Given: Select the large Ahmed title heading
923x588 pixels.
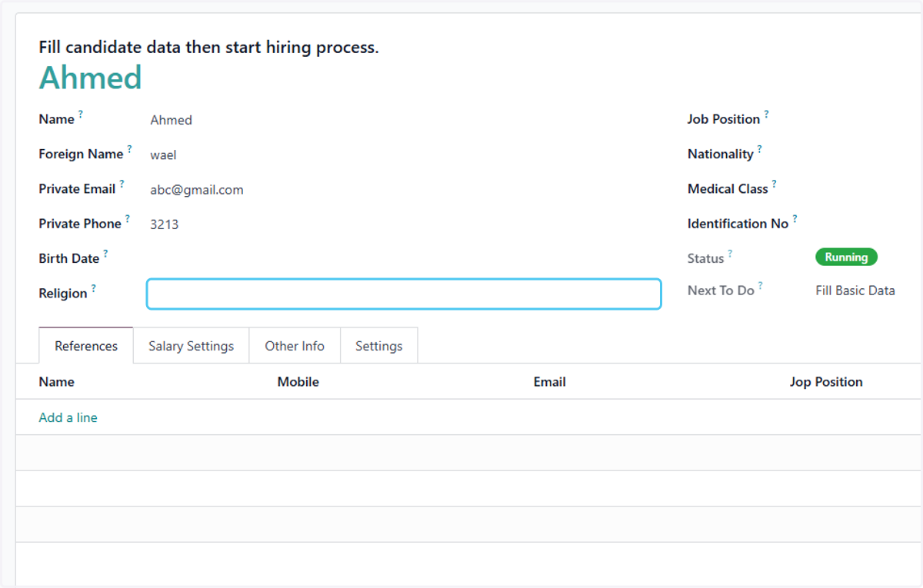Looking at the screenshot, I should pyautogui.click(x=91, y=78).
